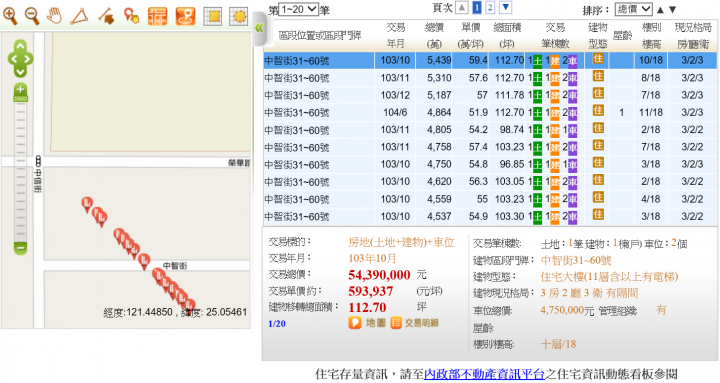Screen dimensions: 720x383
Task: Click the 地圖 map button in details
Action: [x=367, y=323]
